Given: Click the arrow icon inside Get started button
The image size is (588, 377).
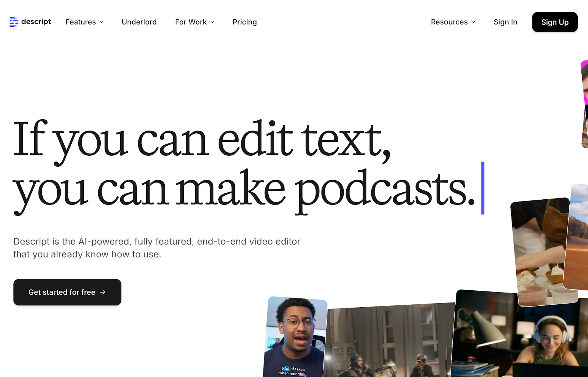Looking at the screenshot, I should tap(103, 292).
